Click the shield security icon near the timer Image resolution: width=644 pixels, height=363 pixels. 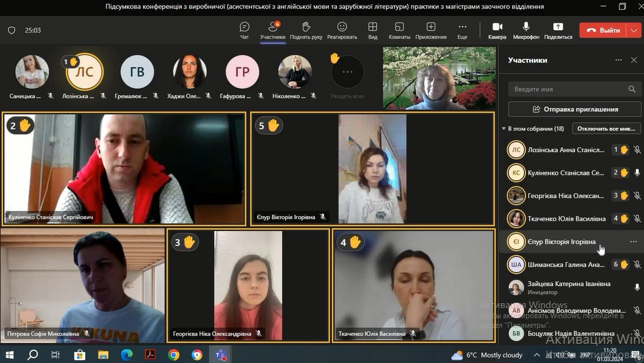click(12, 30)
